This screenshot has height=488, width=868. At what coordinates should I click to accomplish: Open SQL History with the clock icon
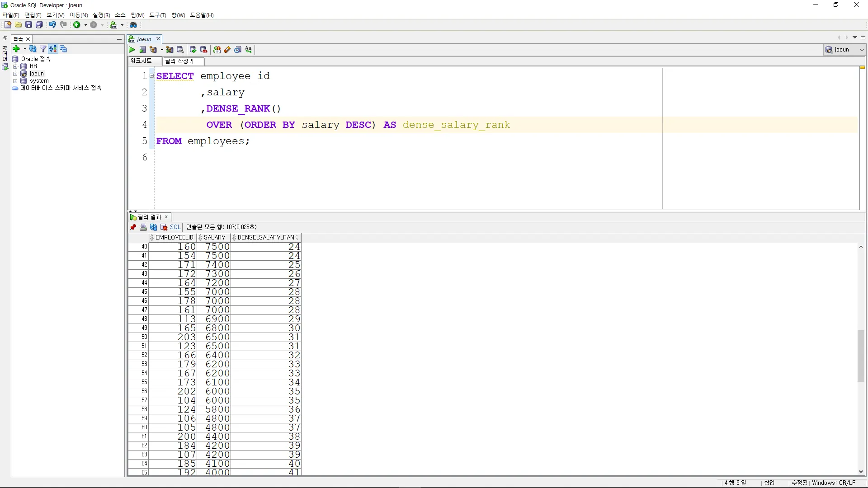click(238, 50)
